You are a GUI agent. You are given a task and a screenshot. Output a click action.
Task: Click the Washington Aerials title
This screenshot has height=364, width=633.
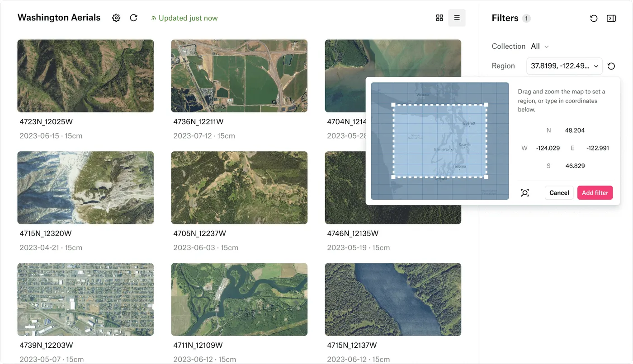click(59, 18)
